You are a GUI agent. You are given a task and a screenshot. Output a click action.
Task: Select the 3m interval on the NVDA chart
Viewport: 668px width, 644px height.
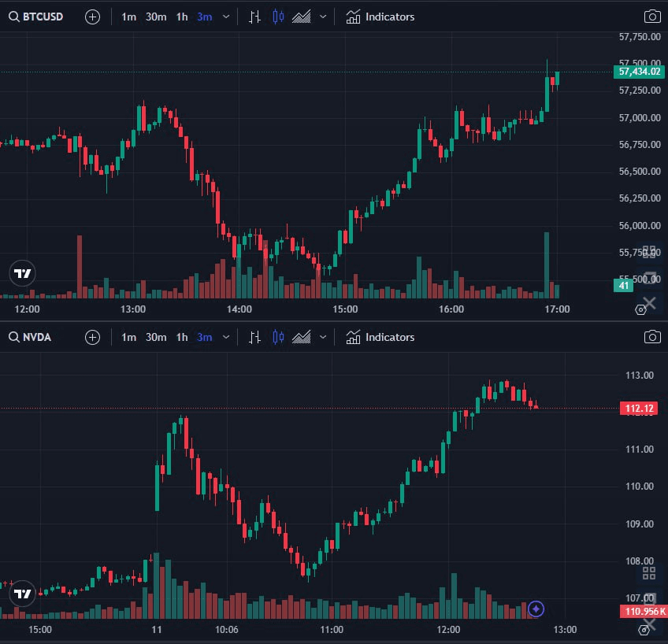pos(205,338)
